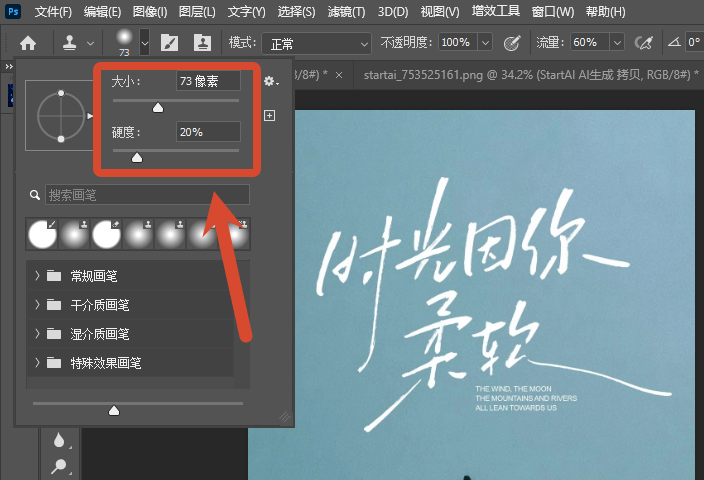Open the 图层(L) menu
704x480 pixels.
pos(197,11)
